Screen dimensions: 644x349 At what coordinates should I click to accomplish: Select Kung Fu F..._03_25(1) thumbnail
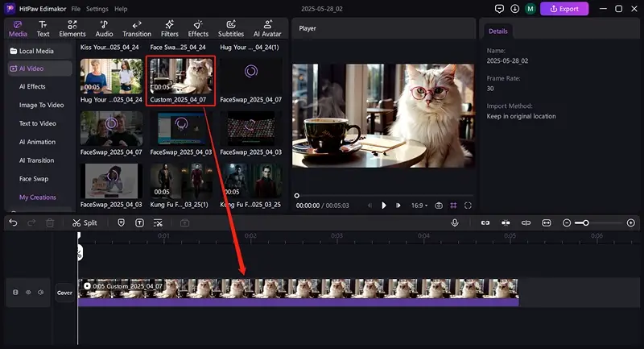point(181,181)
